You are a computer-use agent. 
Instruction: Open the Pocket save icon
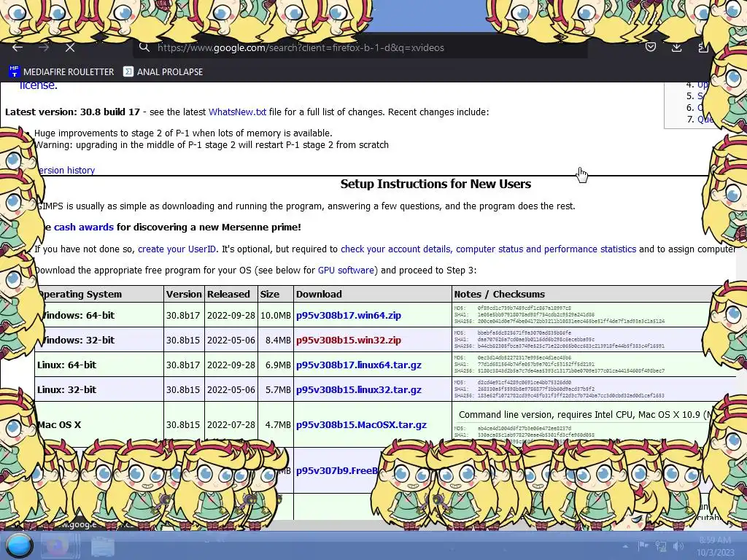[x=650, y=47]
